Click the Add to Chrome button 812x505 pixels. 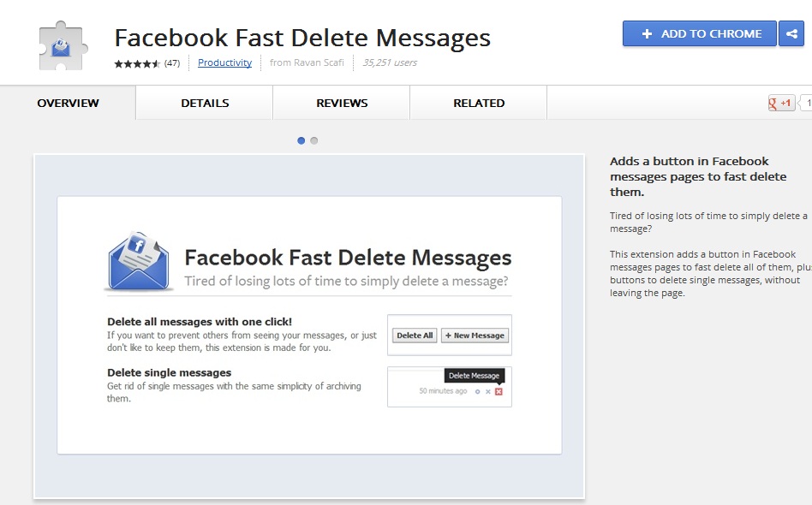[x=700, y=33]
